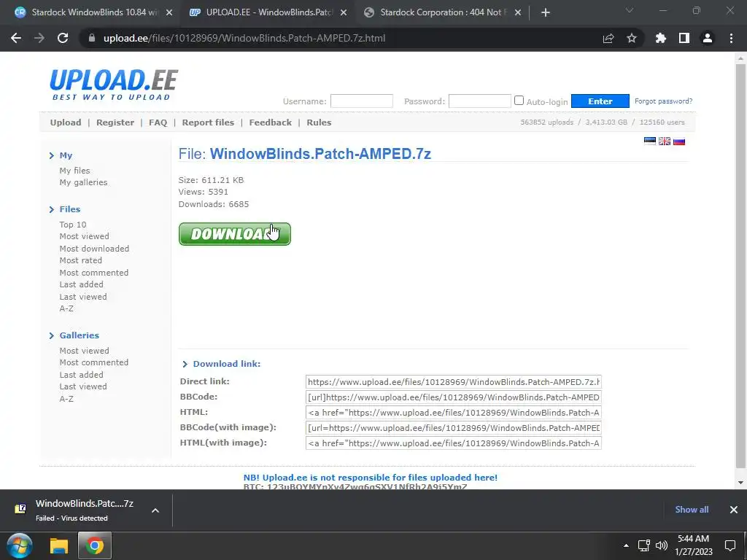Show hidden system tray icons
This screenshot has height=560, width=747.
(x=626, y=545)
